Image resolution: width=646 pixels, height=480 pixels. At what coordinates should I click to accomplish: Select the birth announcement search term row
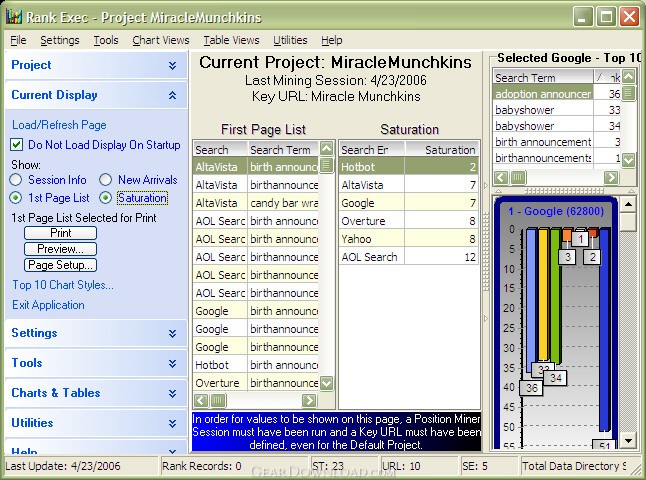(557, 142)
